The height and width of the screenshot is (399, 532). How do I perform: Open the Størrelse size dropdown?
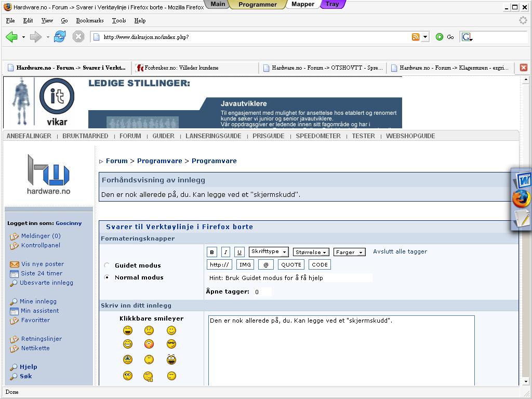(311, 252)
